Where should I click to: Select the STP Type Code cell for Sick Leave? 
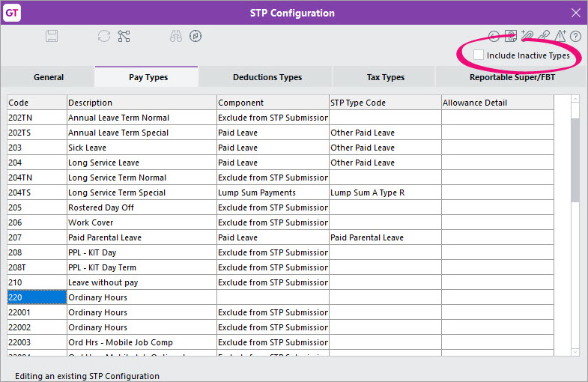[x=385, y=148]
